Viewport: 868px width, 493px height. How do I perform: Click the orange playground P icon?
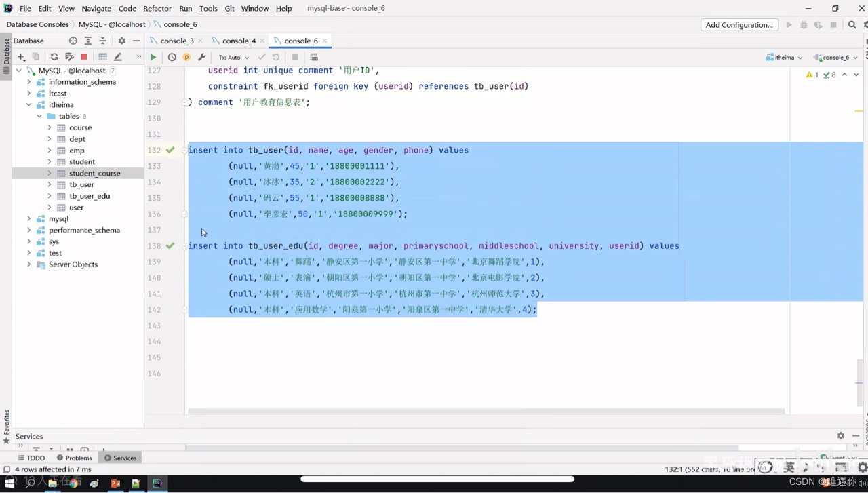coord(186,58)
